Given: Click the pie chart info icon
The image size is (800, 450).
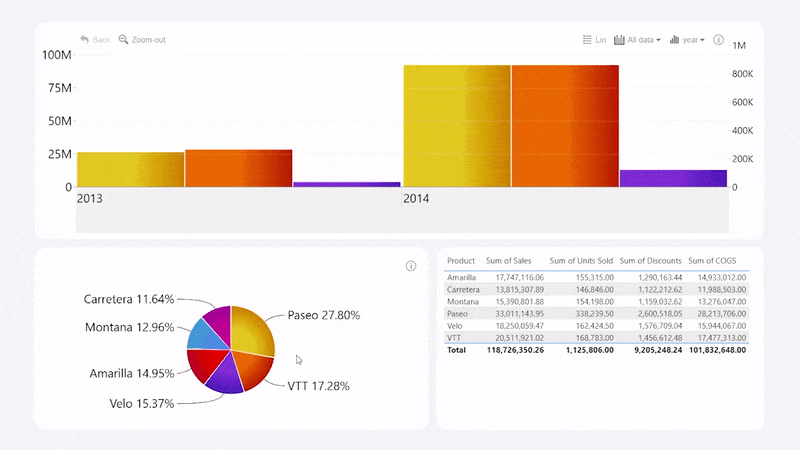Looking at the screenshot, I should click(x=410, y=266).
